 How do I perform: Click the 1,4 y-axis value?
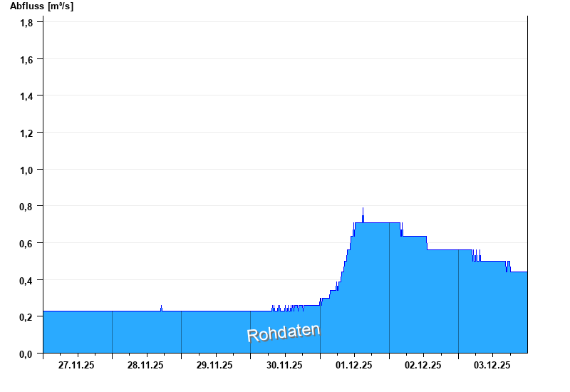coord(26,96)
